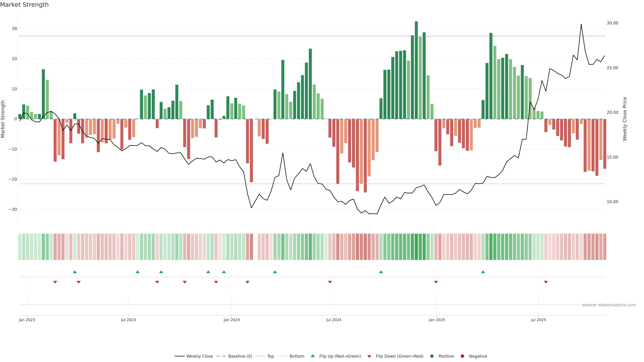644x362 pixels.
Task: Click the Jan 2023 x-axis label
Action: click(27, 320)
